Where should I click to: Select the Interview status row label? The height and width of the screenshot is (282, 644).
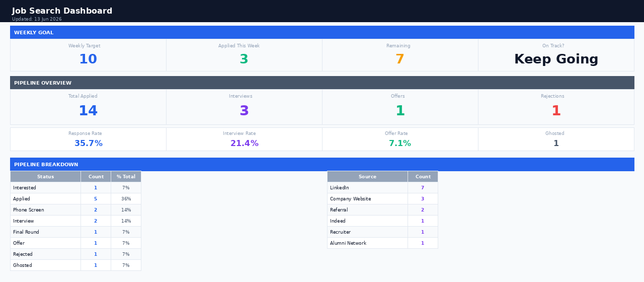click(x=24, y=221)
